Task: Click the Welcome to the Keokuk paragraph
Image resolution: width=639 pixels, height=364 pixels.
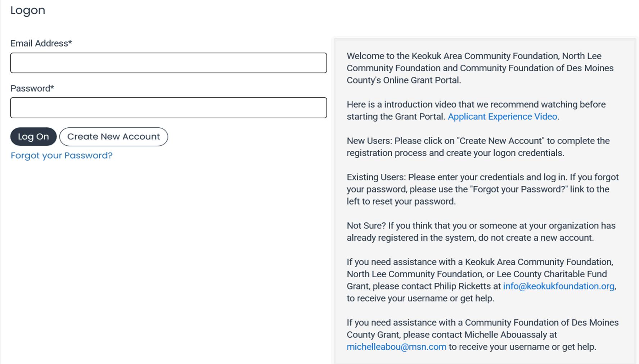Action: 480,68
